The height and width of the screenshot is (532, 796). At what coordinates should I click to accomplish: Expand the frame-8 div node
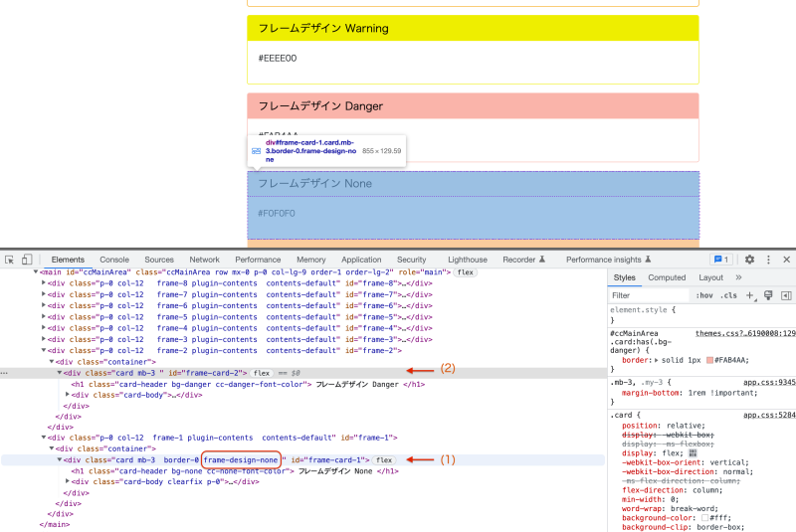[44, 283]
